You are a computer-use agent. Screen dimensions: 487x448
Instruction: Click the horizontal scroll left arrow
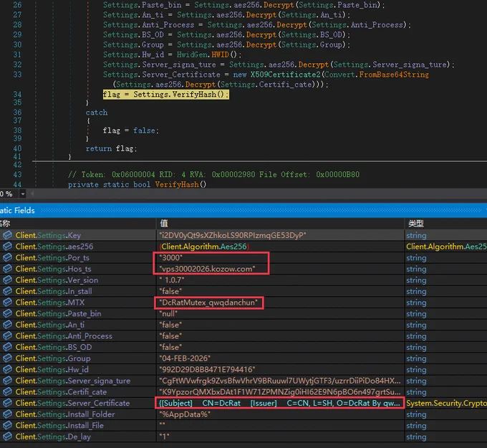[32, 194]
